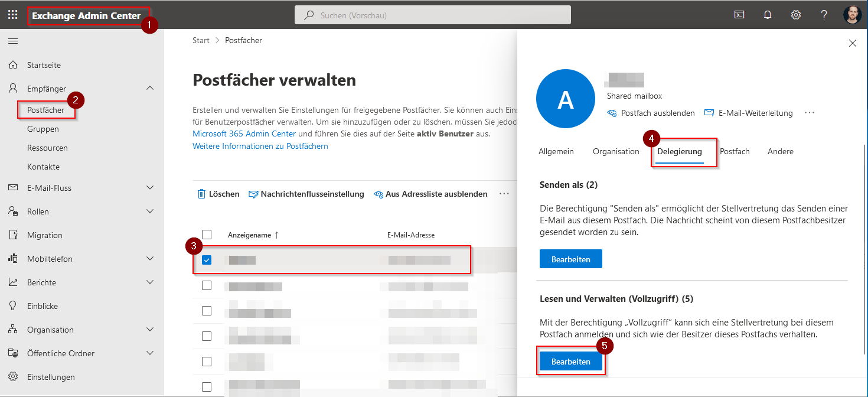
Task: Open Ressourcen in the sidebar
Action: coord(47,148)
